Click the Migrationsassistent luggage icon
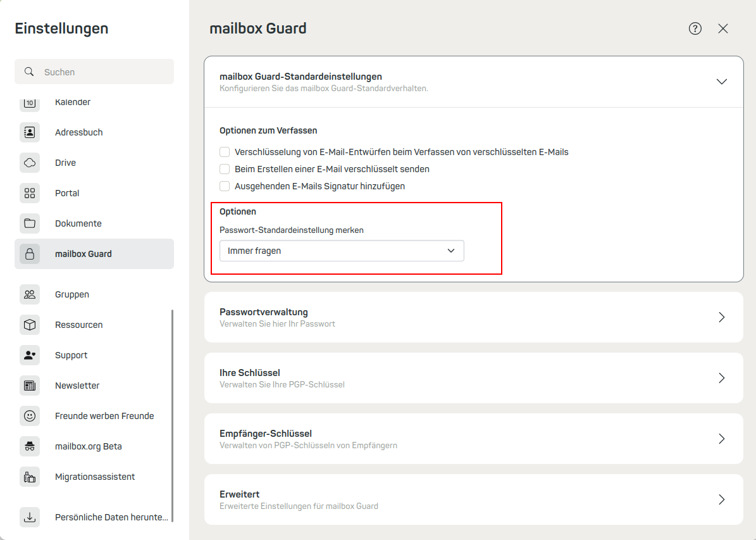756x540 pixels. point(30,477)
